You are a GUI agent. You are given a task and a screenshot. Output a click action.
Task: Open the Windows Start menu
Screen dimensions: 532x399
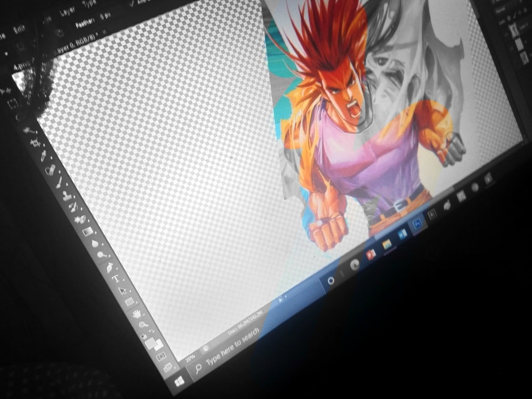[x=180, y=382]
